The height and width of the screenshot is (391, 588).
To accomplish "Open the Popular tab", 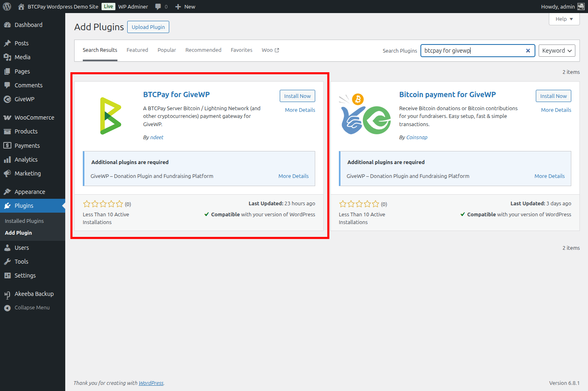I will [166, 50].
